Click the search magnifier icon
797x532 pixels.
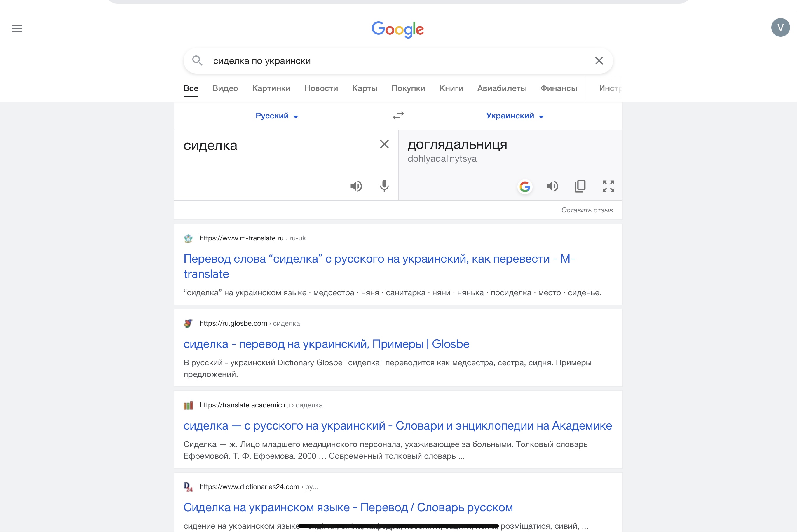197,61
